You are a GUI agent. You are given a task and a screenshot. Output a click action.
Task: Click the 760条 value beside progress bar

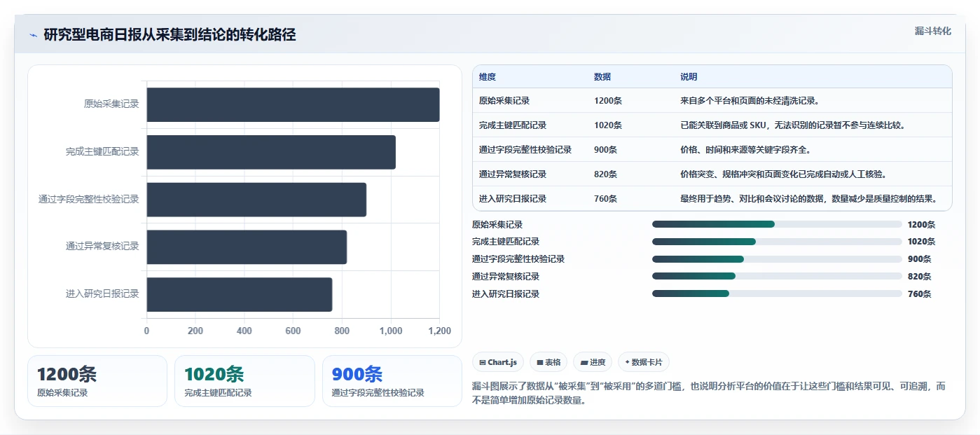(x=919, y=294)
